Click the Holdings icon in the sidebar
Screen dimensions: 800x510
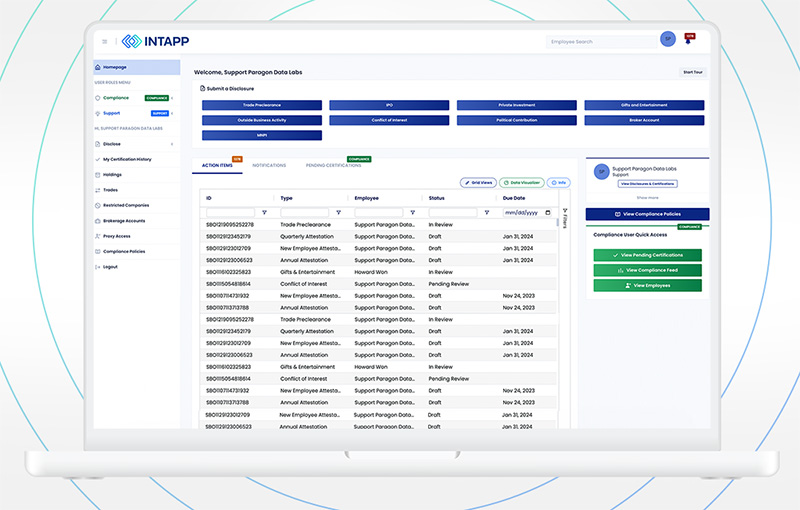click(x=97, y=174)
